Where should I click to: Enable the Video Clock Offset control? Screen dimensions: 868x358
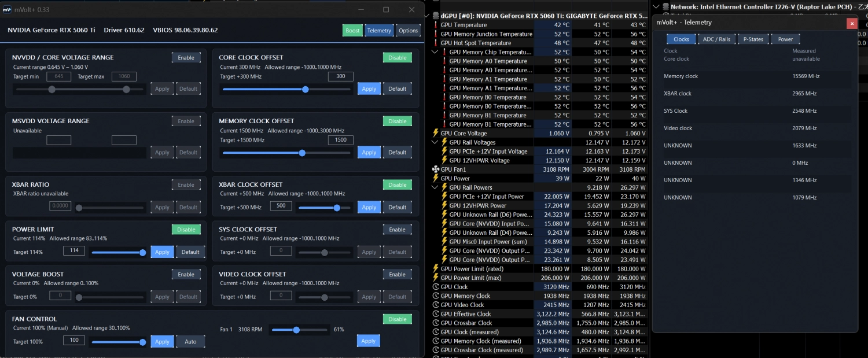398,274
